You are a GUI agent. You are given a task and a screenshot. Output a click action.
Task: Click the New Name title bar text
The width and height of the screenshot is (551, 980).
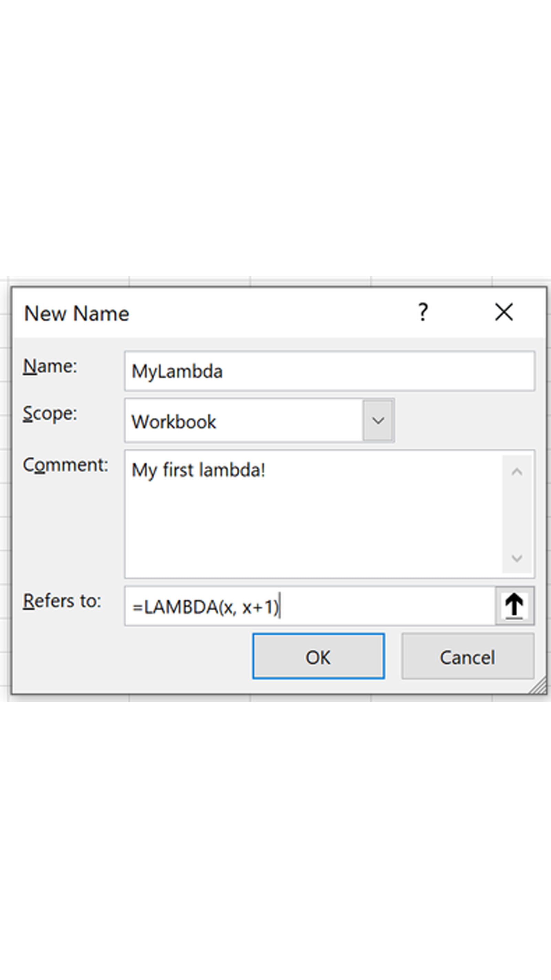click(x=76, y=314)
